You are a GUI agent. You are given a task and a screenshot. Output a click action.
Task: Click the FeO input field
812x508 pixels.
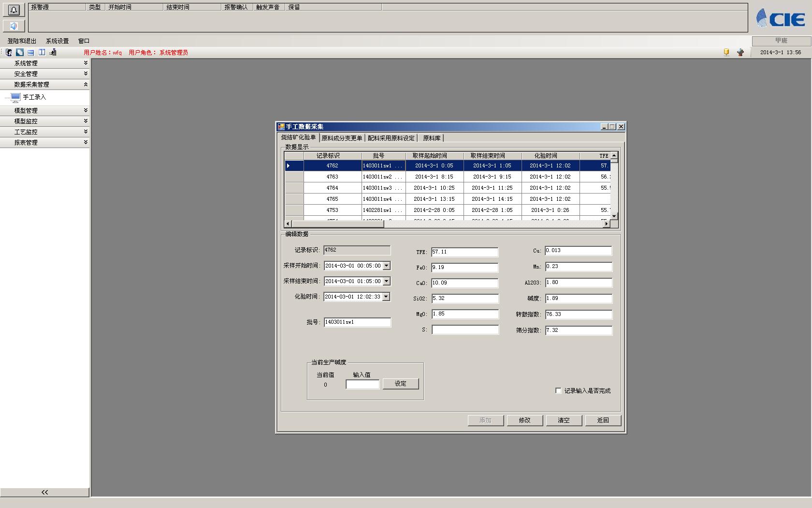[x=464, y=268]
